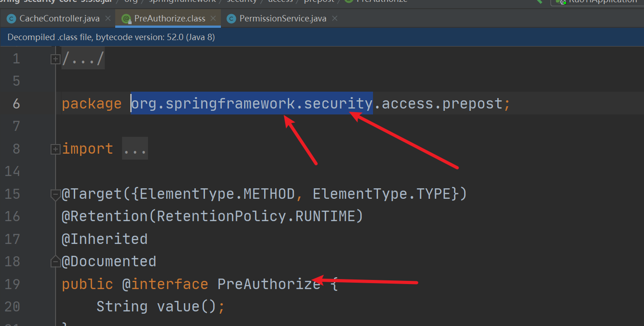Open the RuoYiApplication run configuration dropdown
The width and height of the screenshot is (644, 326).
[597, 2]
